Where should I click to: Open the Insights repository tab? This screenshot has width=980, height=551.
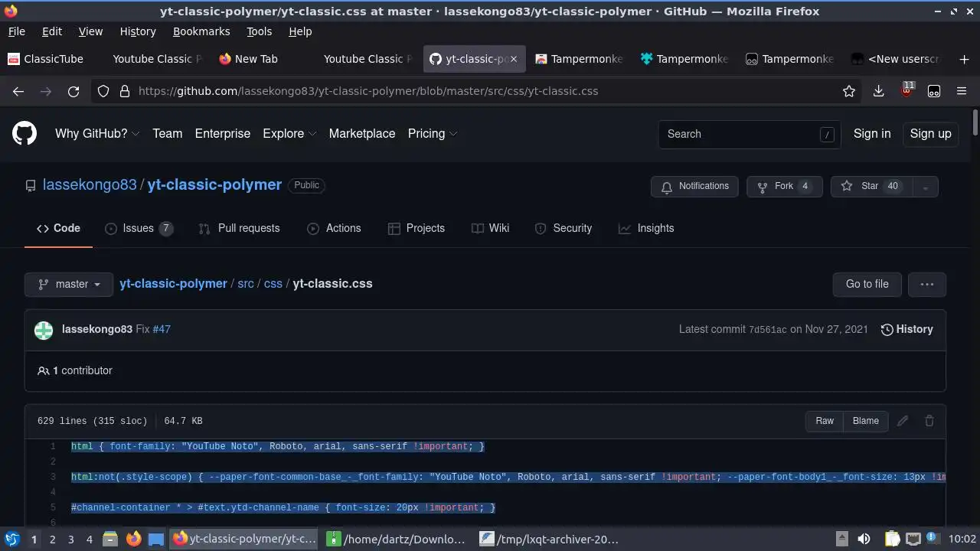[x=646, y=228]
